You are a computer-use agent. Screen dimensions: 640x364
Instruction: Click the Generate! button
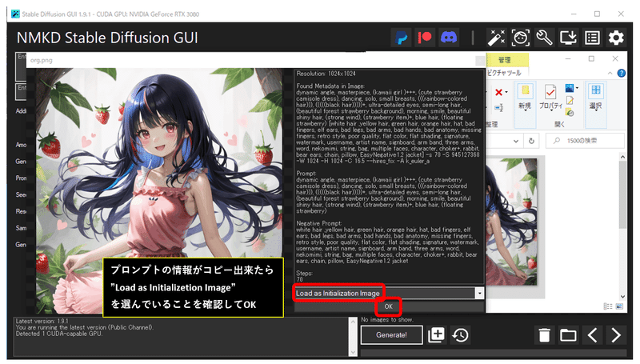pos(391,335)
